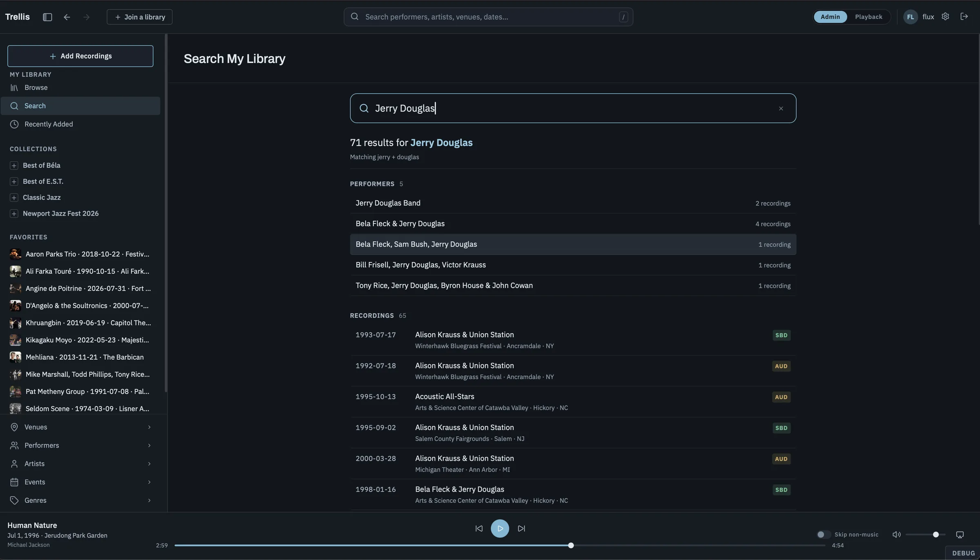The height and width of the screenshot is (560, 980).
Task: Open 1998-01-16 Bela Fleck & Jerry Douglas
Action: coord(573,495)
